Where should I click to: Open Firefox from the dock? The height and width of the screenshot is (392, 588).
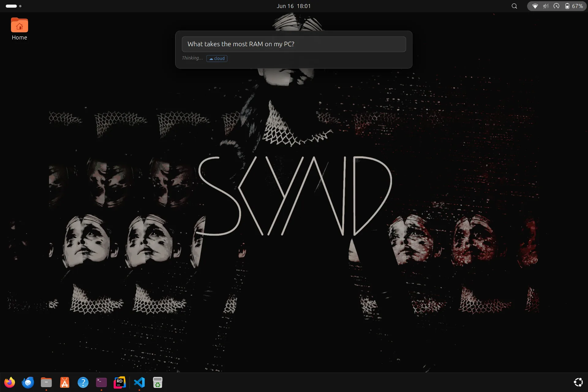[9, 383]
